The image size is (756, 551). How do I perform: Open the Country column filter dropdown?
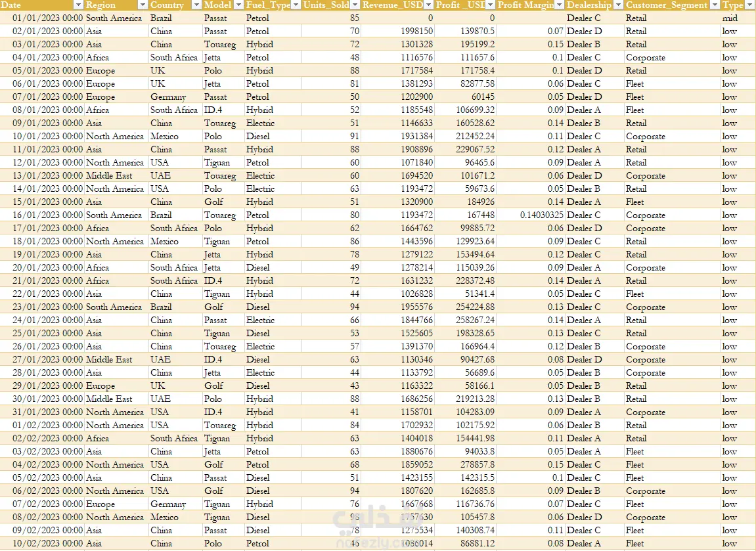tap(196, 5)
